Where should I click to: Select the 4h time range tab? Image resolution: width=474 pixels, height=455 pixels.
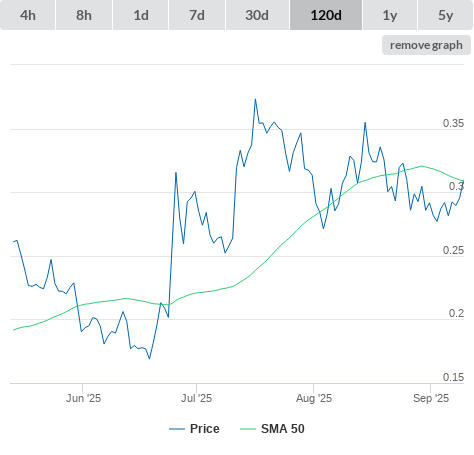28,15
